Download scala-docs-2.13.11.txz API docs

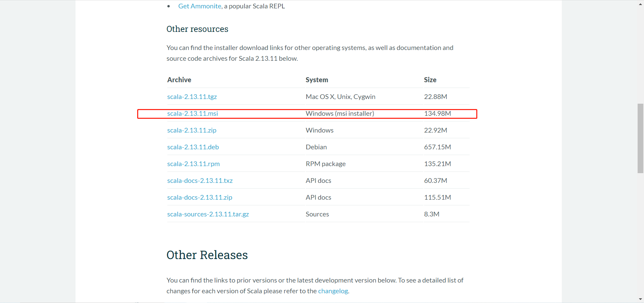[200, 181]
